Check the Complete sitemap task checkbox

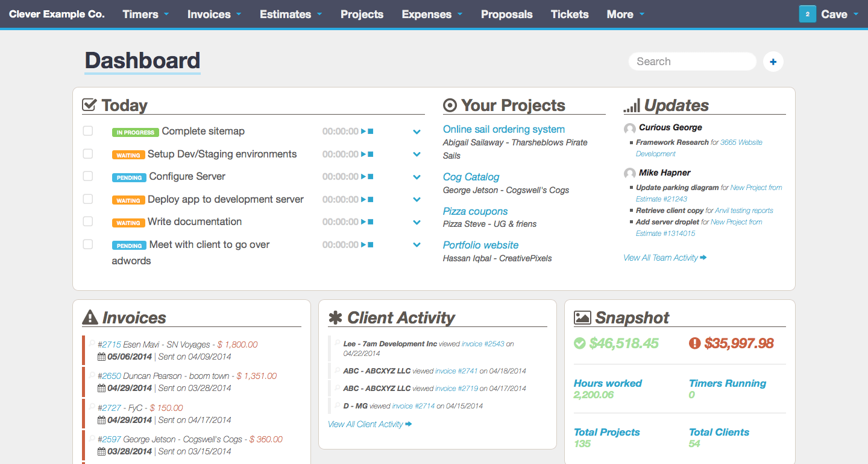point(88,131)
